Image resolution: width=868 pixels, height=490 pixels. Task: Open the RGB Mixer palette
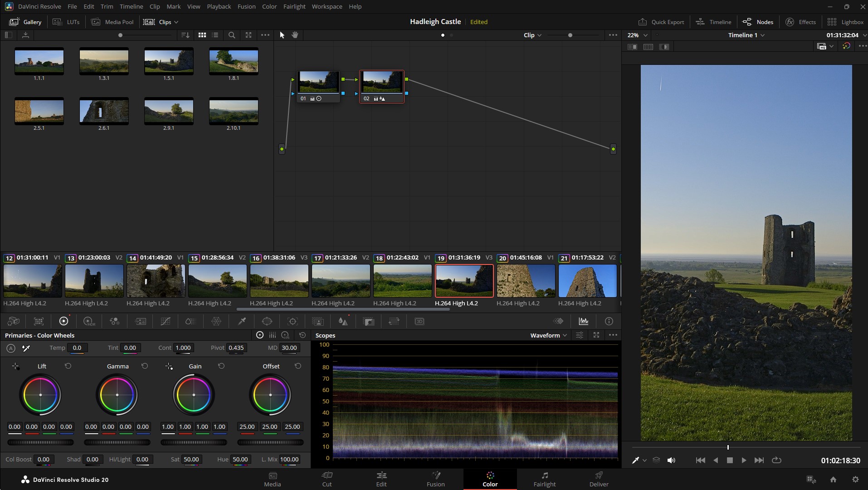coord(115,321)
